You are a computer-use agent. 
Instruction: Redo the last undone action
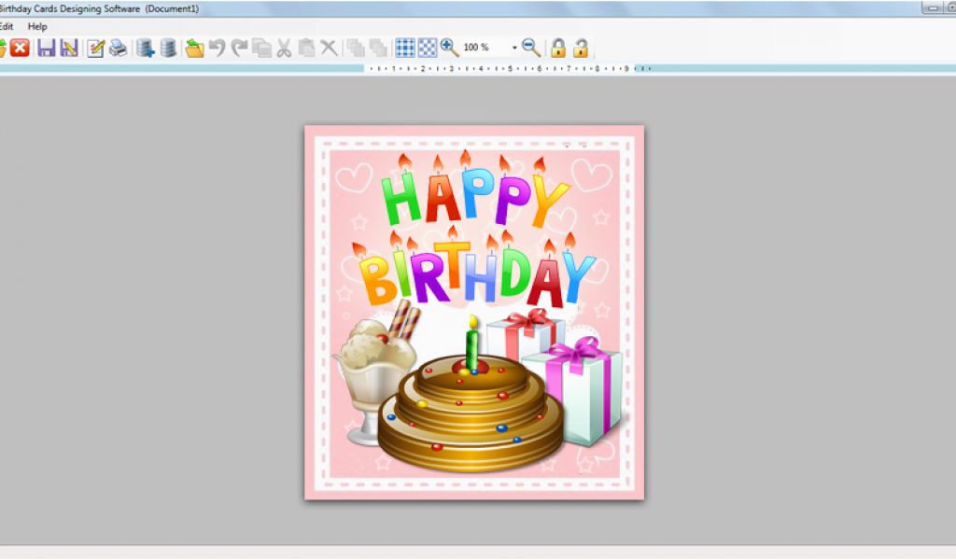[239, 48]
